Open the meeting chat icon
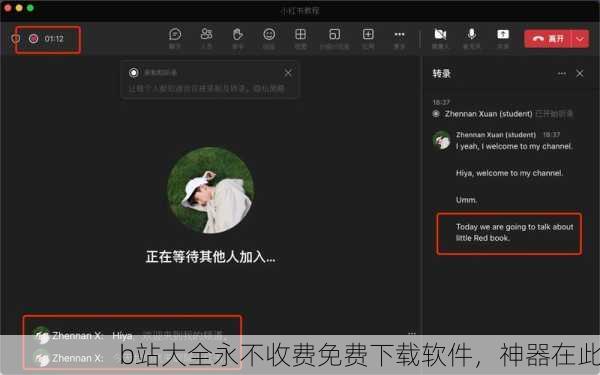600x375 pixels. pos(175,34)
